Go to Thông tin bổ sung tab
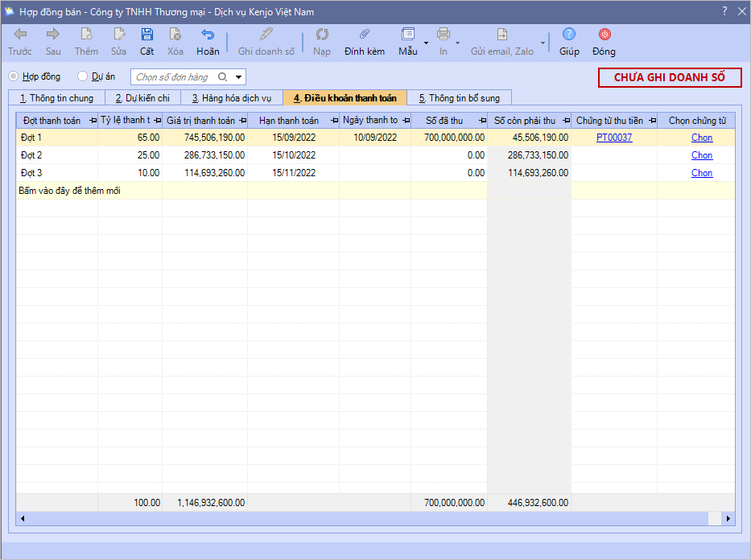 459,98
